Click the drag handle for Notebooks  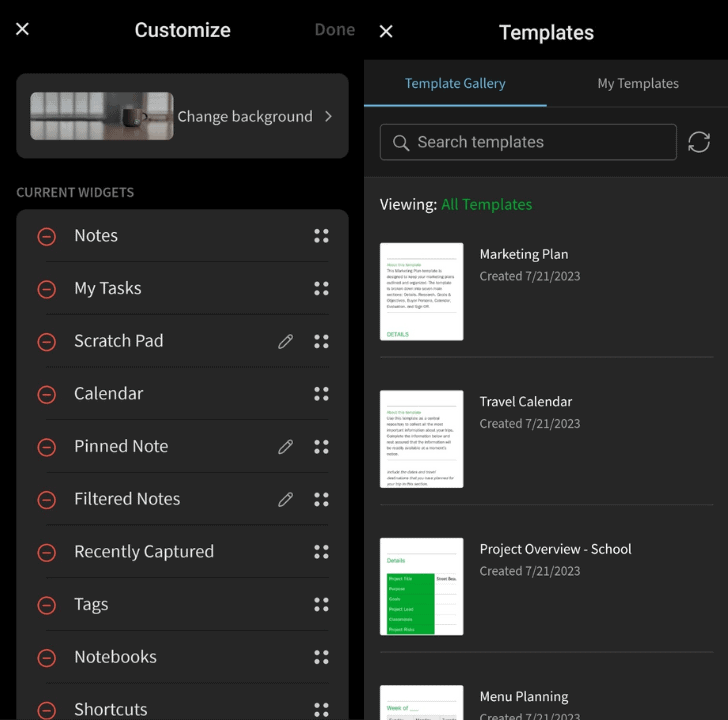(x=321, y=657)
